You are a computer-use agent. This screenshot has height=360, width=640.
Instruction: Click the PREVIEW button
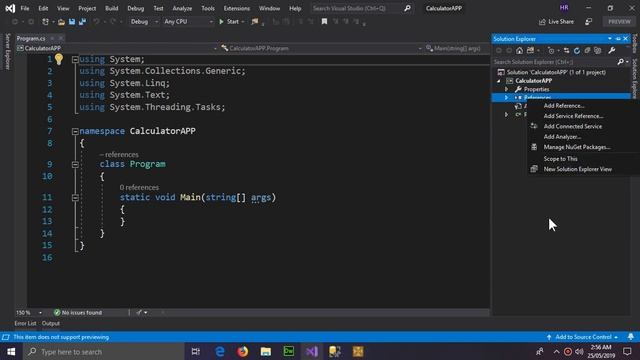tap(619, 22)
